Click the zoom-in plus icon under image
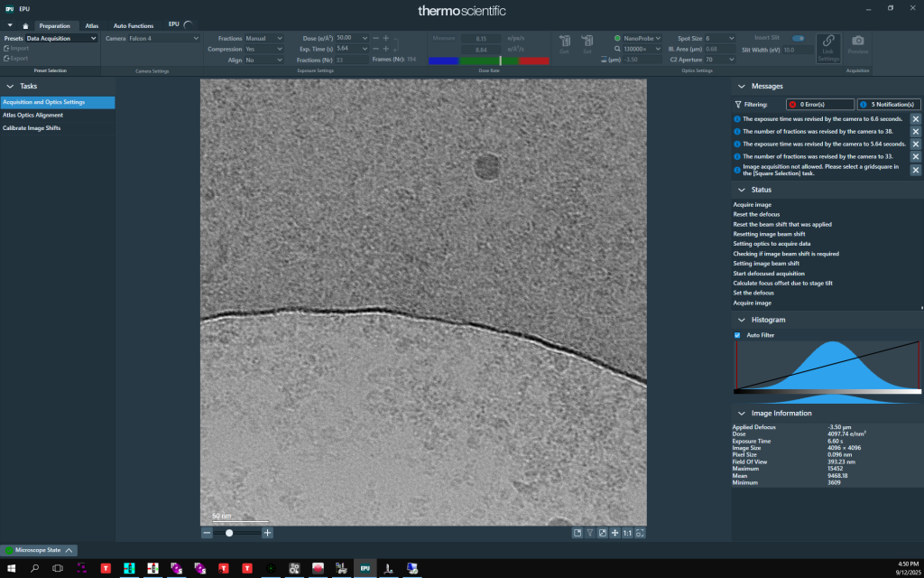 [x=267, y=533]
